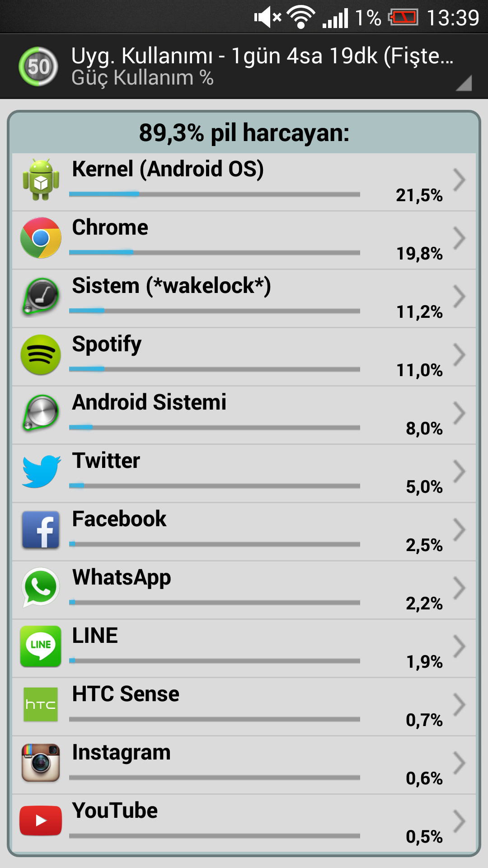Image resolution: width=488 pixels, height=868 pixels.
Task: Tap the battery indicator in status bar
Action: click(403, 18)
